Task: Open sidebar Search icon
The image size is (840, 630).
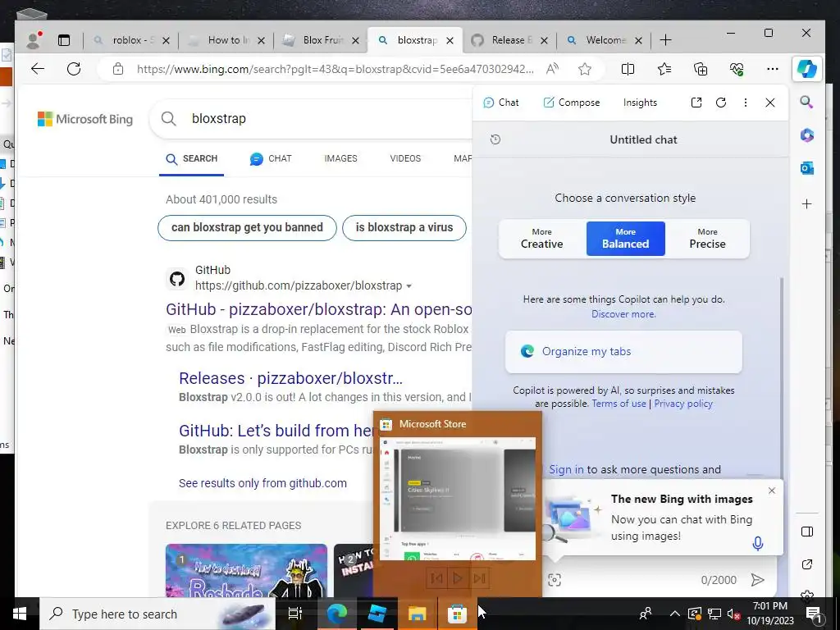Action: tap(807, 102)
